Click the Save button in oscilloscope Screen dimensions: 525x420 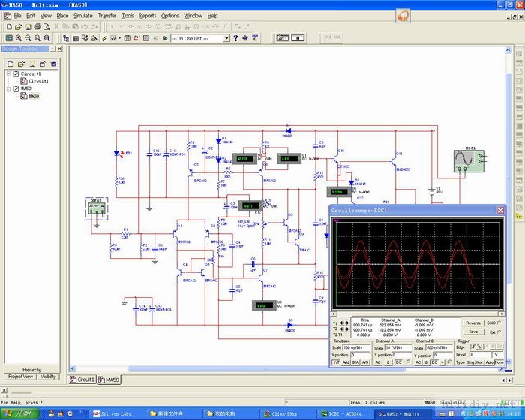(472, 331)
